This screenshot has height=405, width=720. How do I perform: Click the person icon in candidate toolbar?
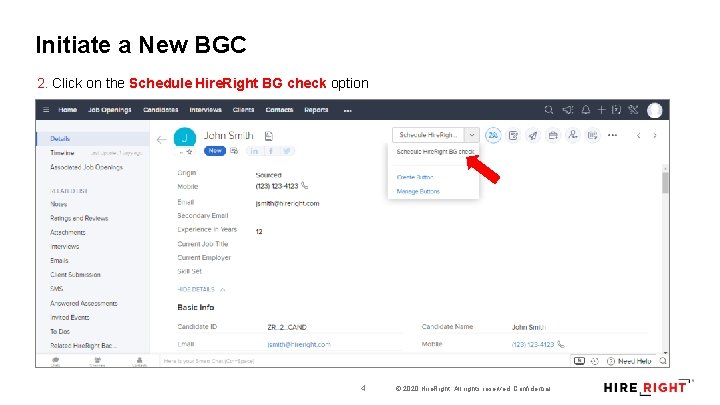pos(573,135)
